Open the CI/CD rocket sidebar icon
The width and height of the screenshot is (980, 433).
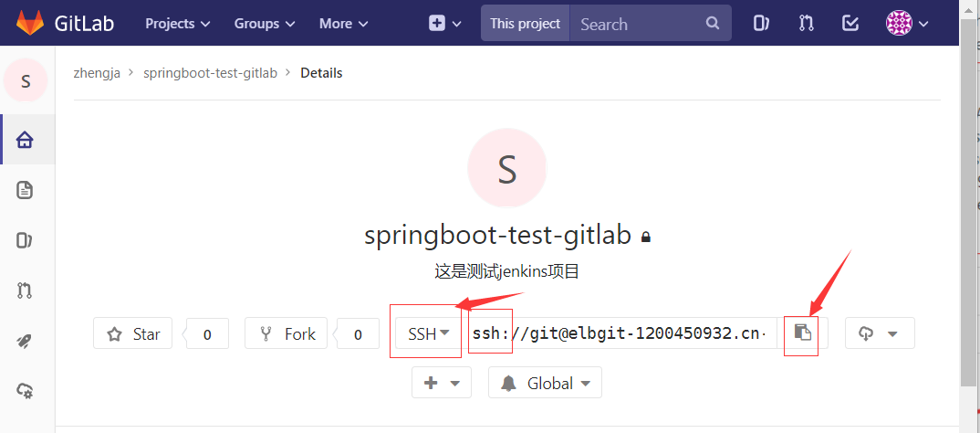tap(25, 341)
